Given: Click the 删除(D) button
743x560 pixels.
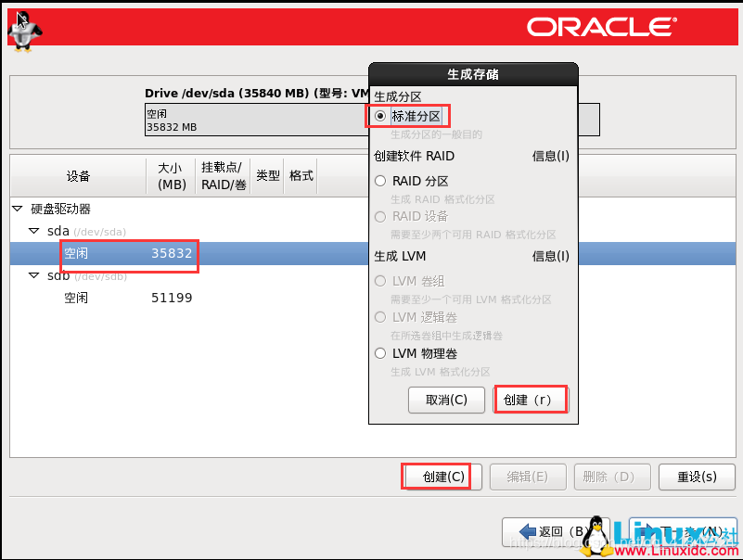Looking at the screenshot, I should 612,476.
